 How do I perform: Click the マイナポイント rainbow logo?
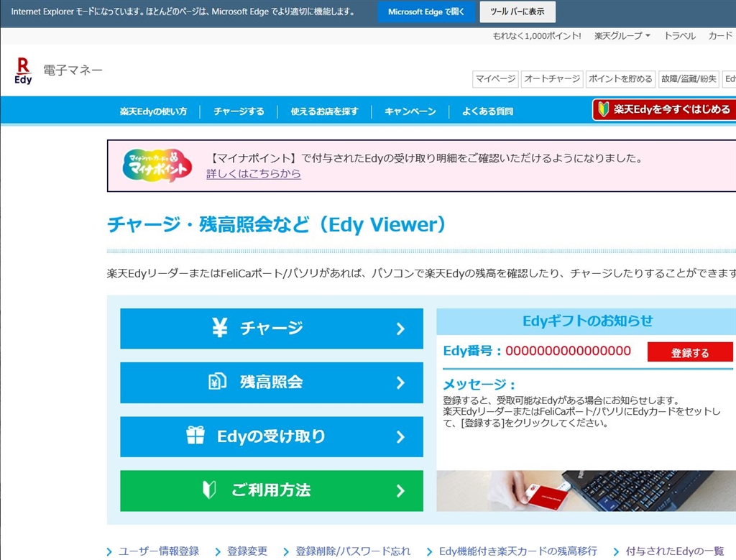[157, 166]
